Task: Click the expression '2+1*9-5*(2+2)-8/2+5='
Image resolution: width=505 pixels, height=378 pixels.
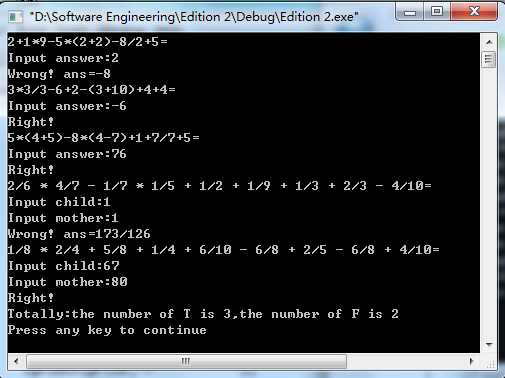Action: click(88, 42)
